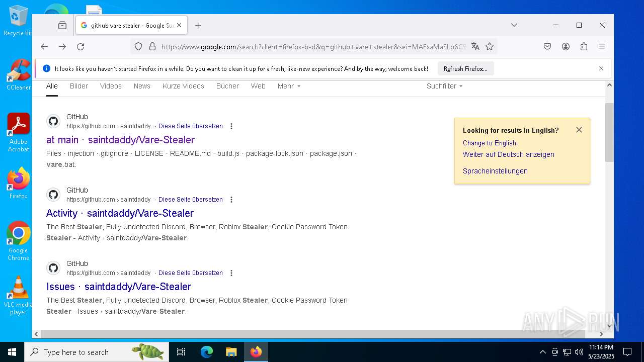This screenshot has width=644, height=362.
Task: Open 'Issues · saintdaddy/Vare-Stealer' result
Action: (119, 287)
